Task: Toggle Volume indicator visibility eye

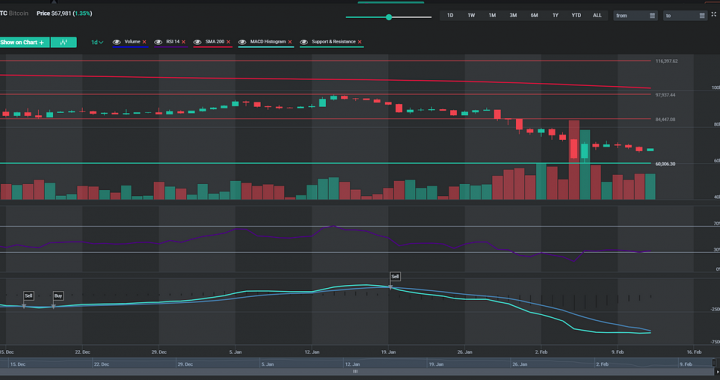Action: point(117,42)
